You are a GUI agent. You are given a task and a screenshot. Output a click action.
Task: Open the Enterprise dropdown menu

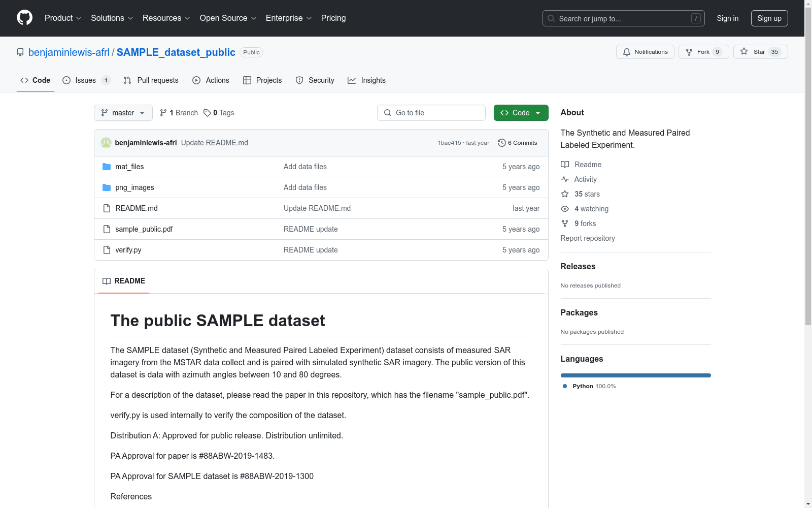point(289,18)
